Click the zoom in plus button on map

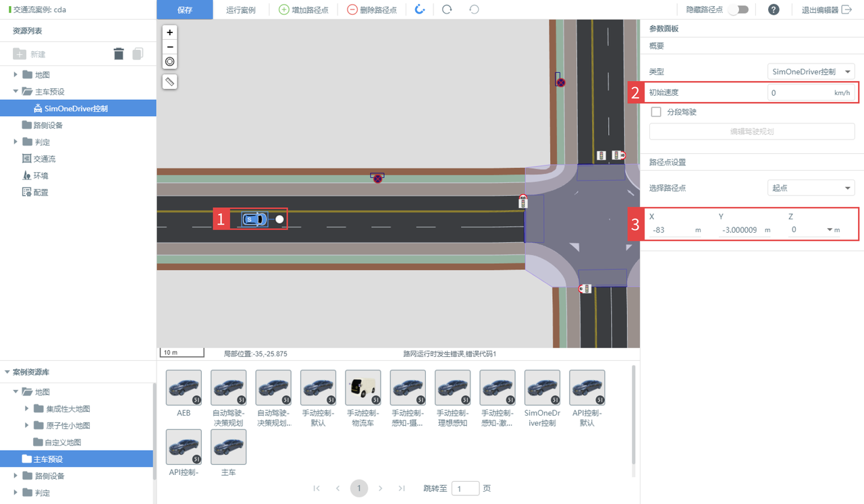pos(170,32)
